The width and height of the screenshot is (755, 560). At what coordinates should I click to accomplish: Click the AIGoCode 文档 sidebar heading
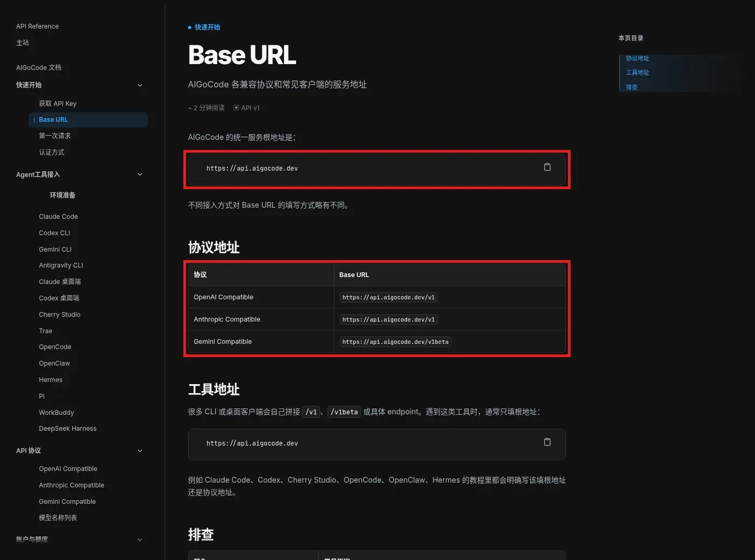[39, 67]
